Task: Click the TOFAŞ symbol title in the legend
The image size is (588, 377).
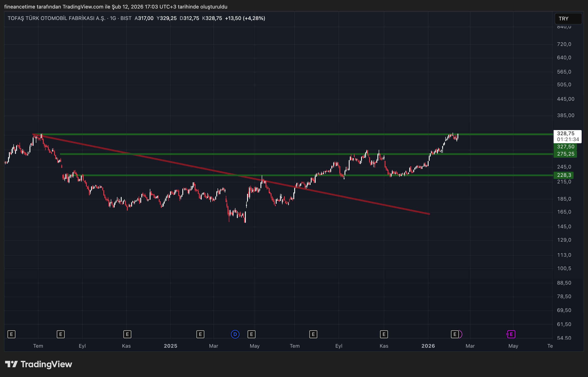Action: [56, 18]
